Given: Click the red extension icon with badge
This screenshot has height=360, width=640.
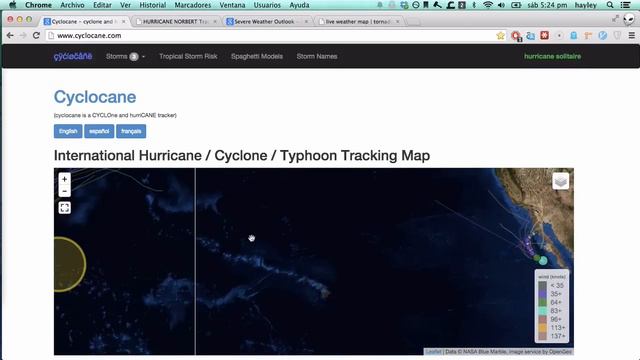Looking at the screenshot, I should point(516,36).
